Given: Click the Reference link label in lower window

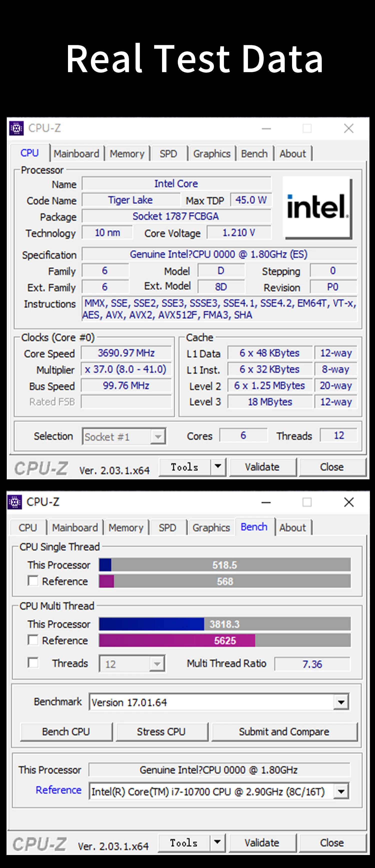Looking at the screenshot, I should pyautogui.click(x=59, y=790).
